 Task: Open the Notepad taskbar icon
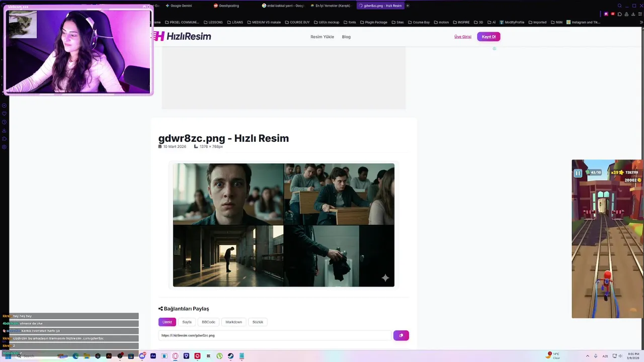tap(242, 356)
